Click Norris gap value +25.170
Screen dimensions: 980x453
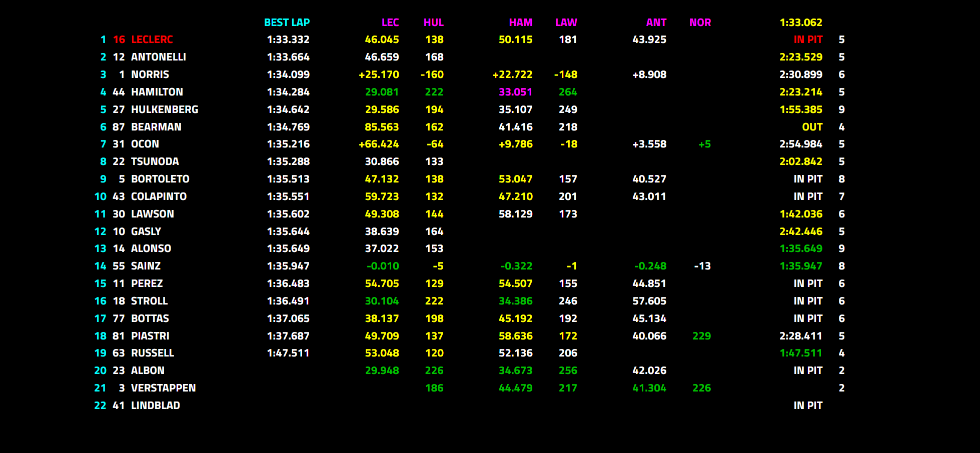[379, 74]
